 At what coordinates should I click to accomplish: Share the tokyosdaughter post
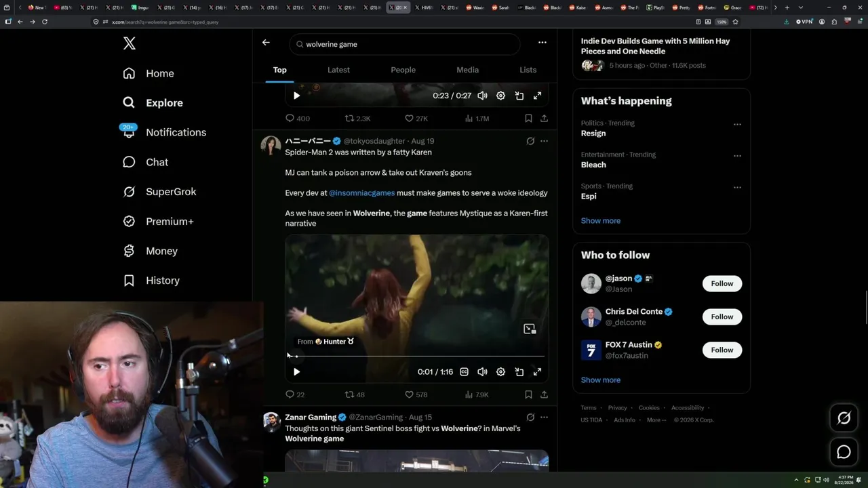point(544,394)
